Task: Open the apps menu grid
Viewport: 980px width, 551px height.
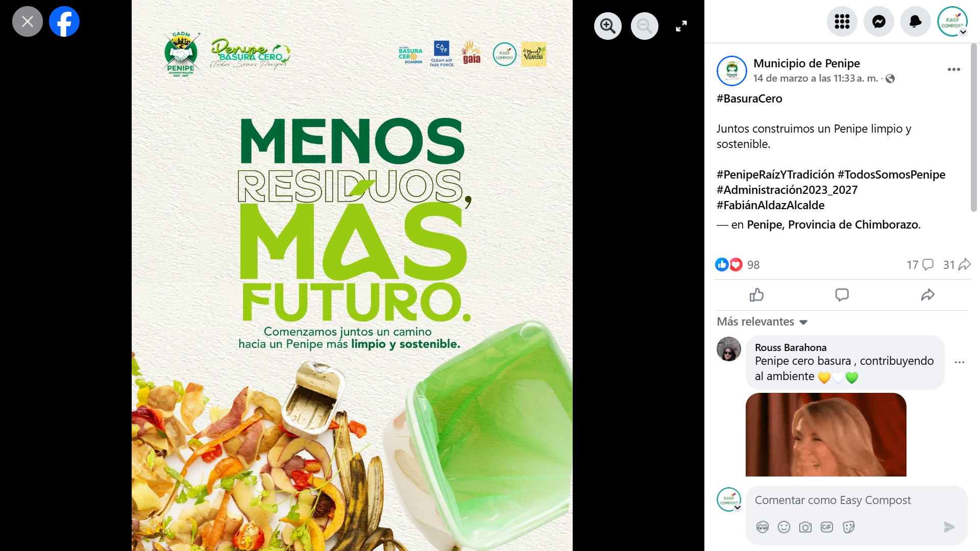Action: (842, 21)
